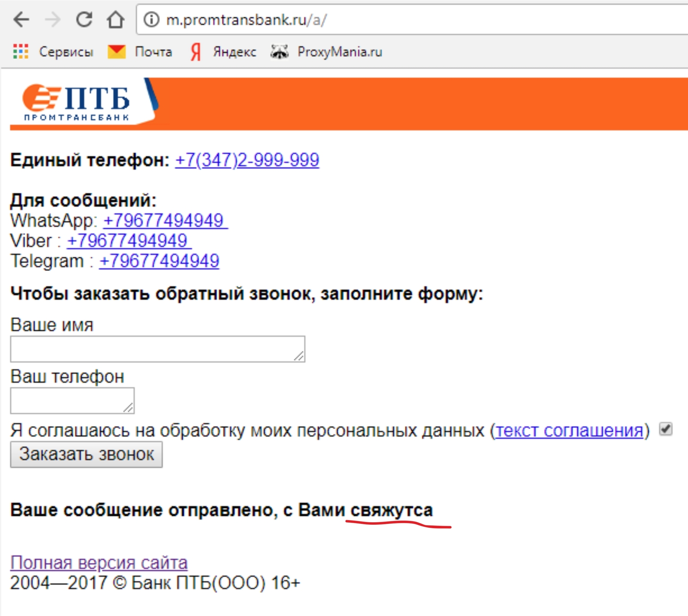Screen dimensions: 688x616
Task: Open the Viber number link
Action: [129, 240]
